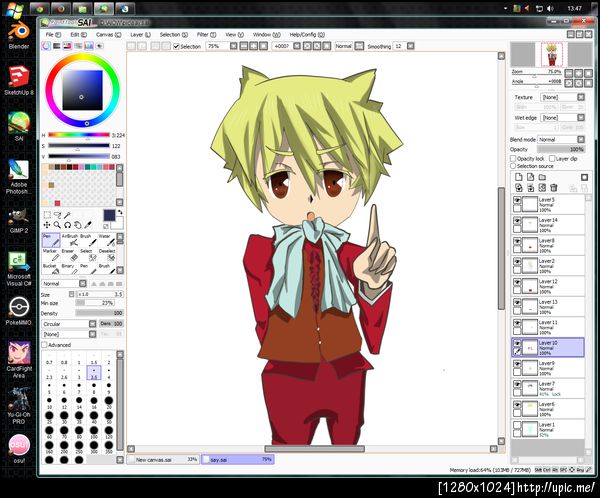Select the Lasso selection tool
This screenshot has width=600, height=498.
(57, 215)
